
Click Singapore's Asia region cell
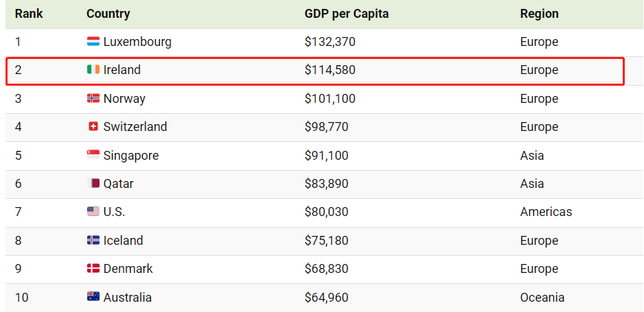(x=532, y=156)
